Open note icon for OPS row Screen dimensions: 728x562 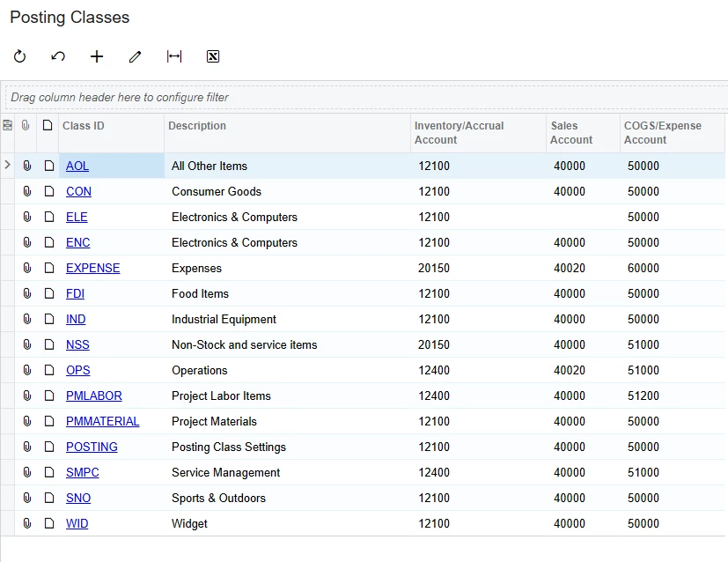pos(49,370)
